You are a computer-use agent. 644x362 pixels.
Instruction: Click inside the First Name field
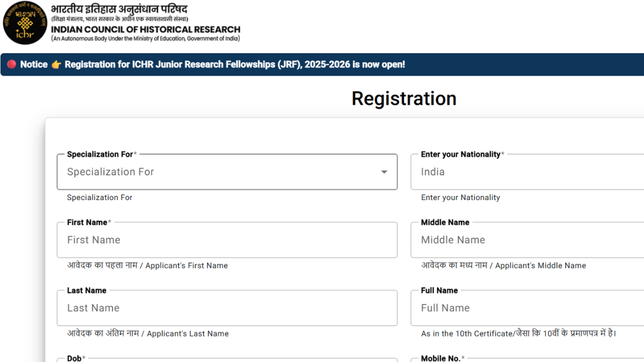[225, 240]
